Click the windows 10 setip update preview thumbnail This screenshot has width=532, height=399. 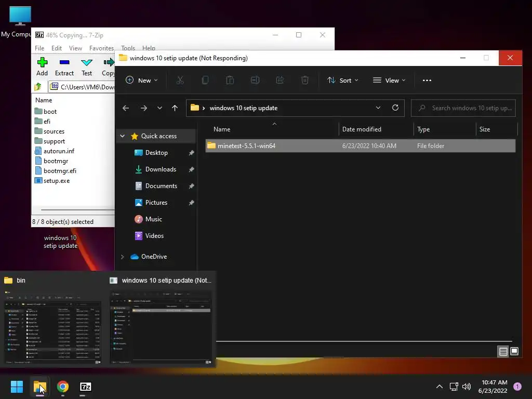click(161, 327)
